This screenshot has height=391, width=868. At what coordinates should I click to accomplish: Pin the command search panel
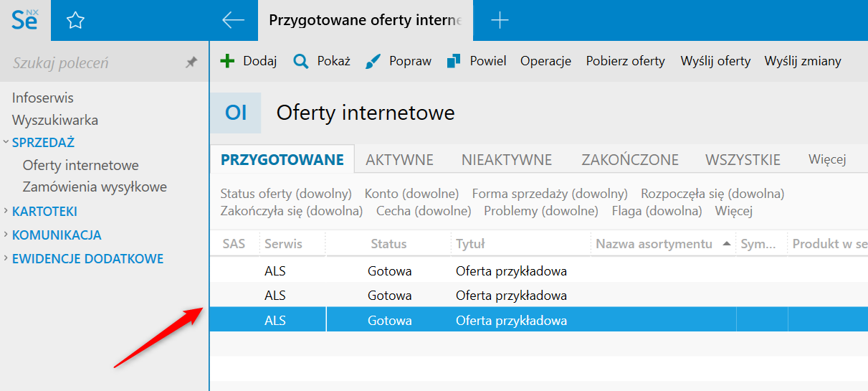(191, 62)
